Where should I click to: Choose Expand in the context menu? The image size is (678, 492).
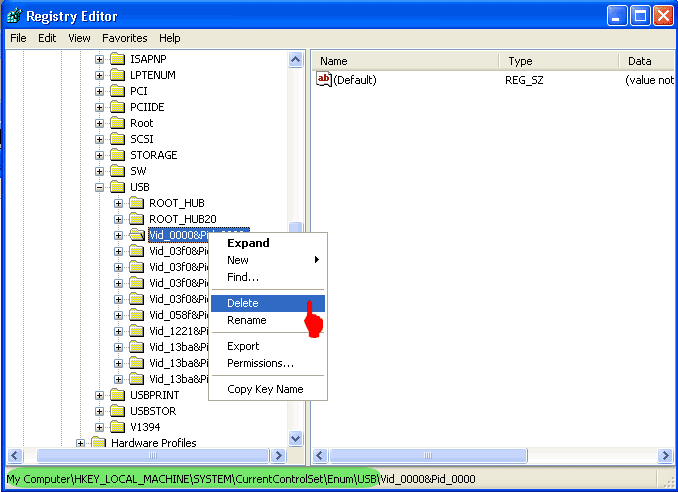click(268, 243)
